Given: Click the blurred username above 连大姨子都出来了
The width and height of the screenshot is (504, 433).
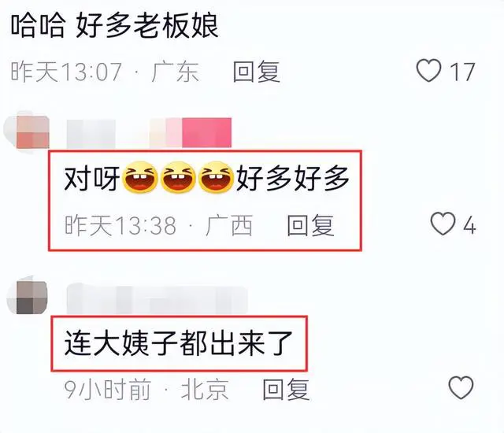Looking at the screenshot, I should [157, 298].
